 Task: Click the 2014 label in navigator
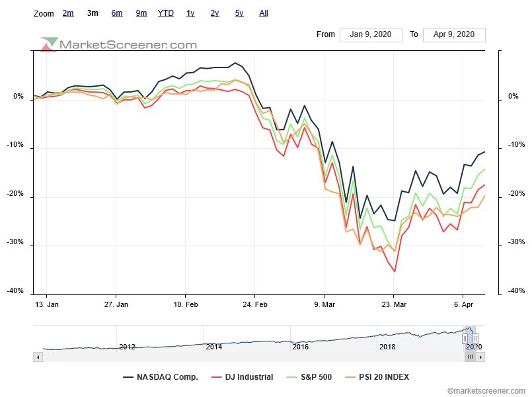point(214,347)
